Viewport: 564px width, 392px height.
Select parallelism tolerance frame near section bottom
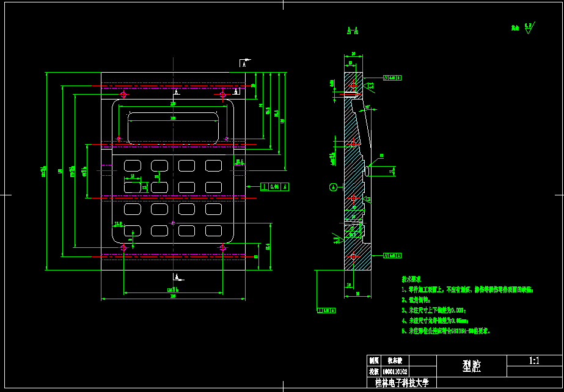coord(392,255)
